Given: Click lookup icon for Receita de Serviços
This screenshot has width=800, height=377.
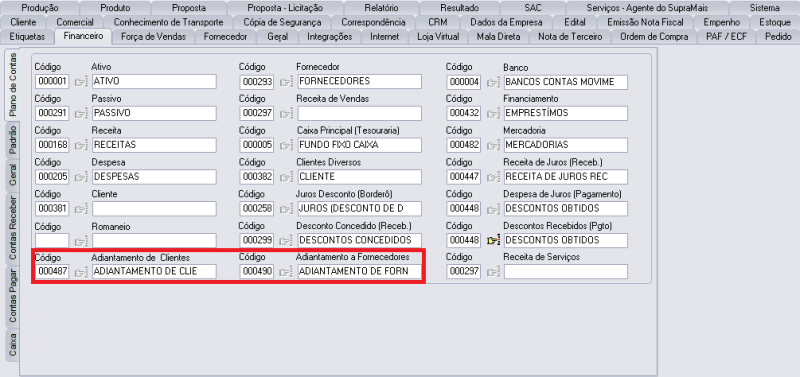Looking at the screenshot, I should (x=492, y=272).
